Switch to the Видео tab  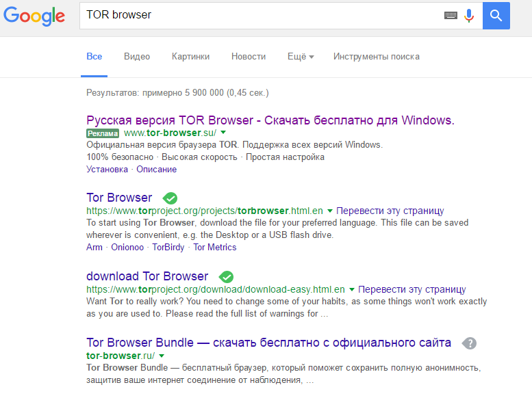pyautogui.click(x=137, y=57)
